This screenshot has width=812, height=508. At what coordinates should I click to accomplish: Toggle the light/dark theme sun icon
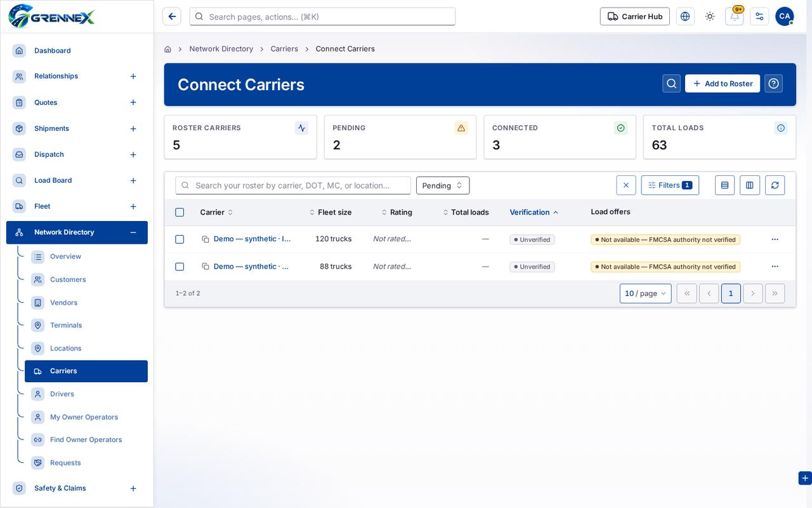(x=710, y=17)
